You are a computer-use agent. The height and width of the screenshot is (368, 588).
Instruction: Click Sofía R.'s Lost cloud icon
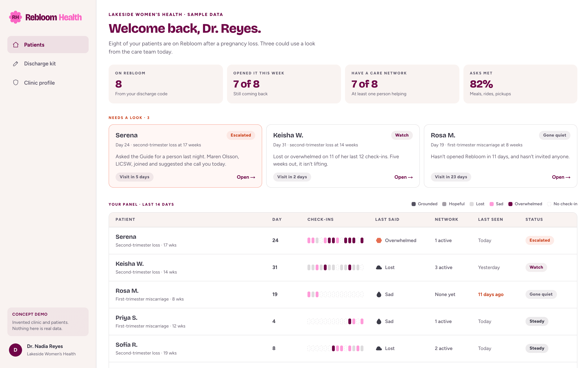(x=379, y=349)
